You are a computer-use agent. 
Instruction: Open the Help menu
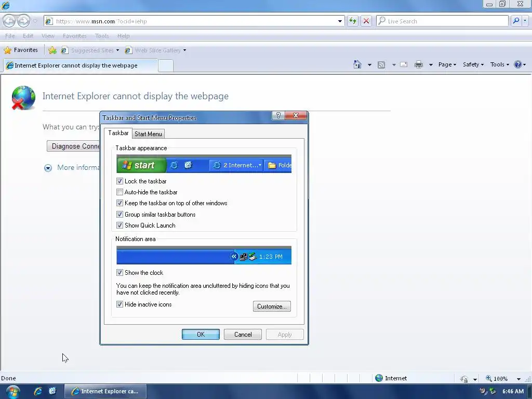pos(124,36)
